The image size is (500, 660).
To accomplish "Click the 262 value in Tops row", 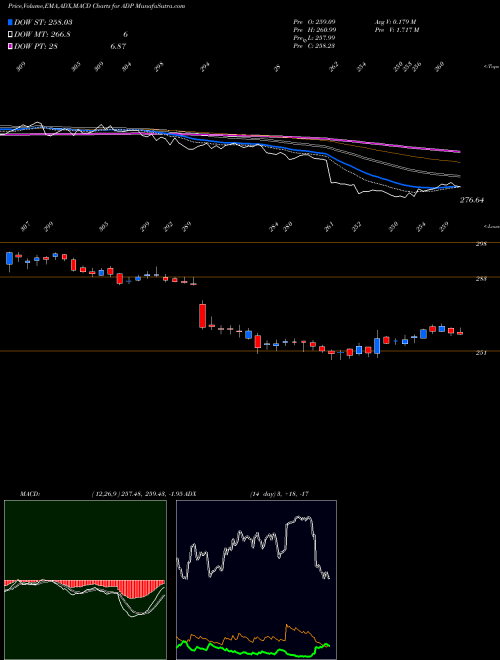I will point(334,67).
